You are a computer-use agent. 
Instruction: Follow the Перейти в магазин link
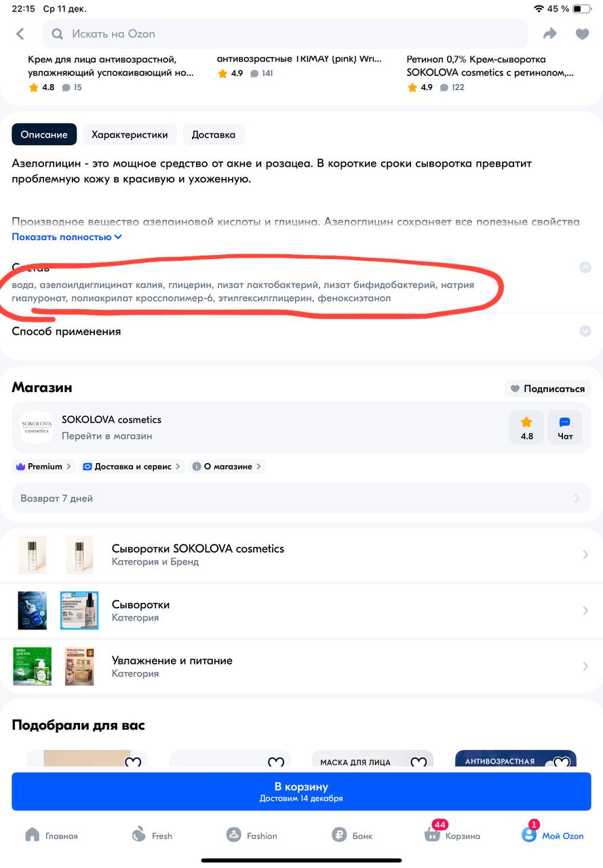tap(106, 436)
